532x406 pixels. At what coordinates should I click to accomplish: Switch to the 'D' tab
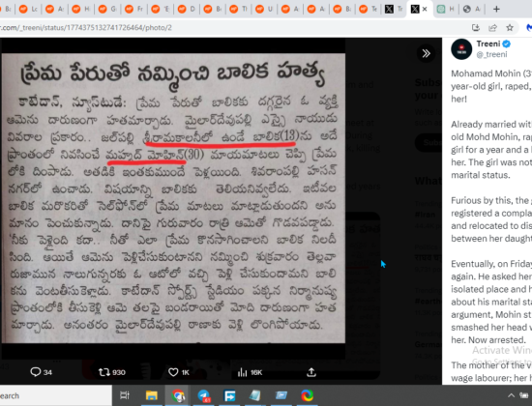(187, 9)
